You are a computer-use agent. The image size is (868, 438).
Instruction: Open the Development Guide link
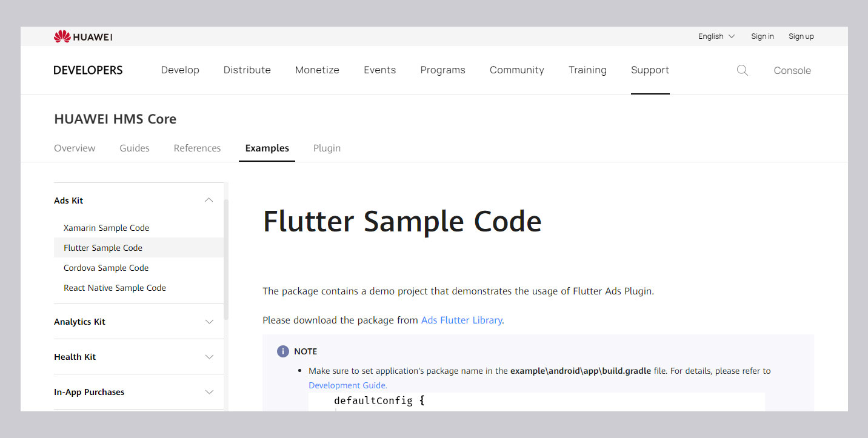[347, 385]
